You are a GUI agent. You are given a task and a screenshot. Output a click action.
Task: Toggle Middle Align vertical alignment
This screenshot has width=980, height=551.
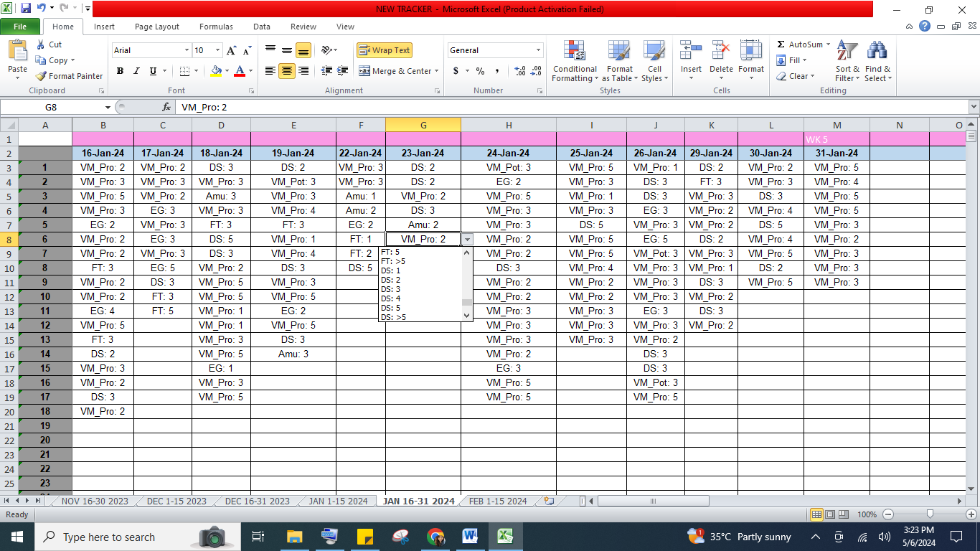(x=287, y=50)
